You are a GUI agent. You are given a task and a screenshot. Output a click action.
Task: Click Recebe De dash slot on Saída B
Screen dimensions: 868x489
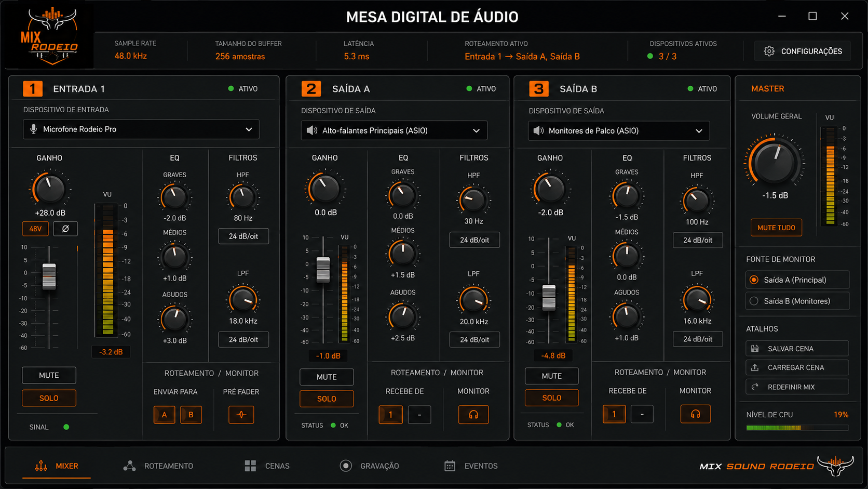click(x=642, y=414)
